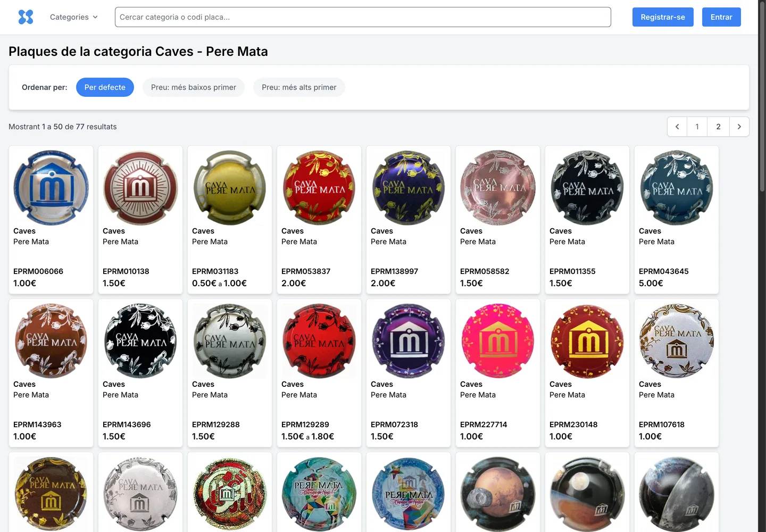
Task: Open black plaque image EPRM011355
Action: tap(587, 188)
